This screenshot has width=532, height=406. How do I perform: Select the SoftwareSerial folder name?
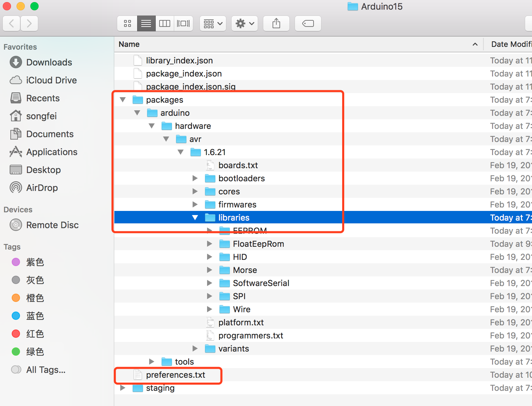pyautogui.click(x=261, y=283)
